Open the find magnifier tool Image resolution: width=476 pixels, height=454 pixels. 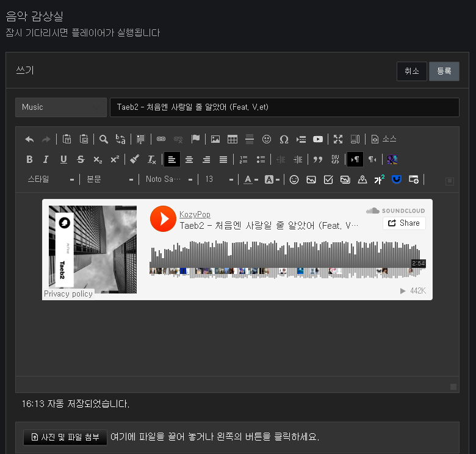(104, 139)
